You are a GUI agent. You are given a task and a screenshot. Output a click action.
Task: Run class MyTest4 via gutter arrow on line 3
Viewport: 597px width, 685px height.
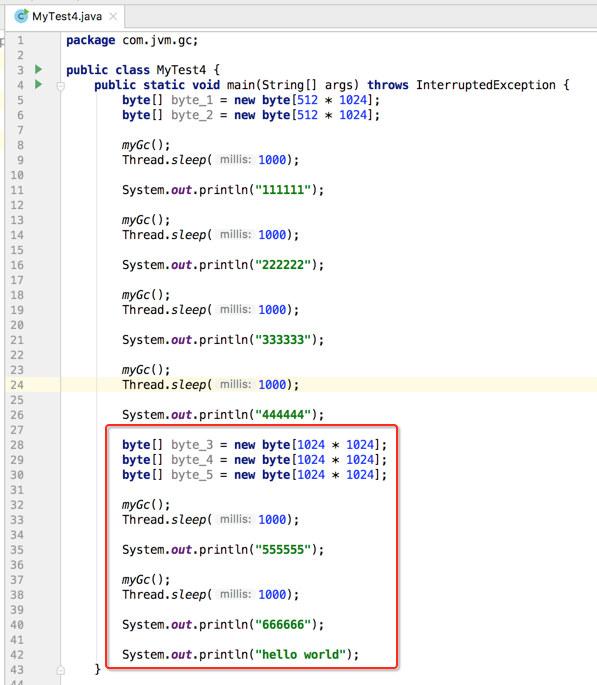click(38, 69)
